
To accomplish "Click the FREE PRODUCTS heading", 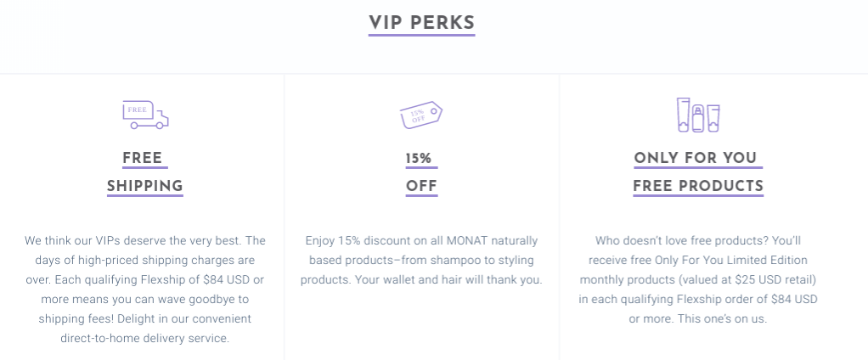I will (x=698, y=186).
